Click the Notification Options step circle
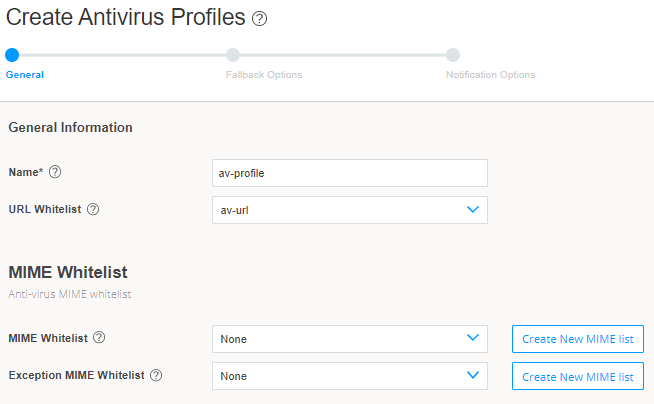Image resolution: width=654 pixels, height=404 pixels. 453,55
